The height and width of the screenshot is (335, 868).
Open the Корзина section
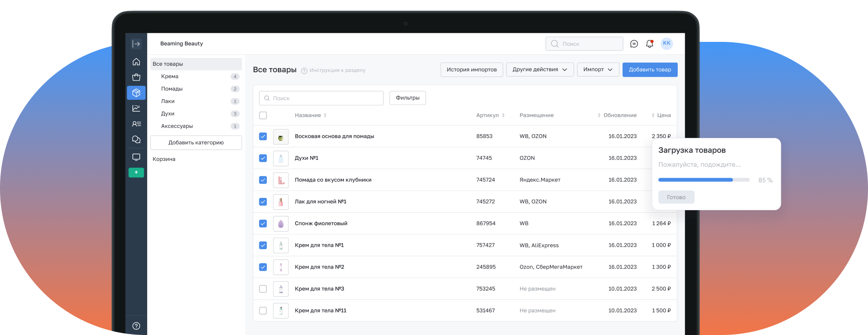coord(164,159)
